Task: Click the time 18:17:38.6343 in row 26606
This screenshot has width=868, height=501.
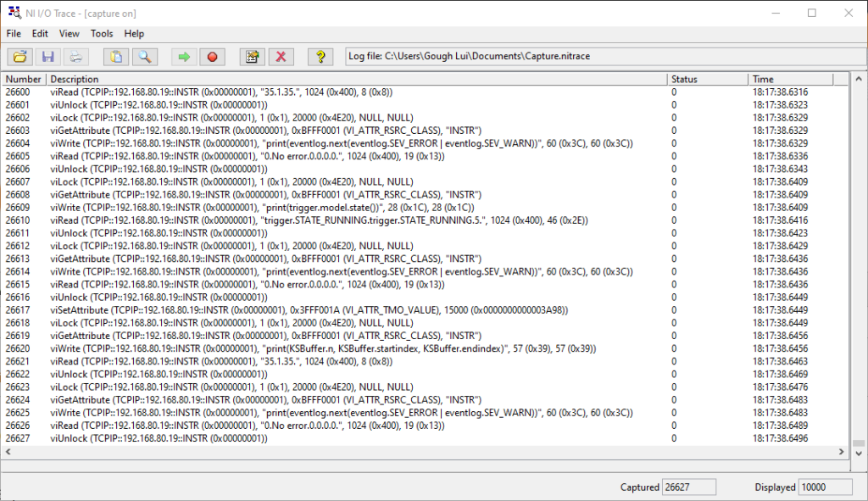Action: click(x=780, y=169)
